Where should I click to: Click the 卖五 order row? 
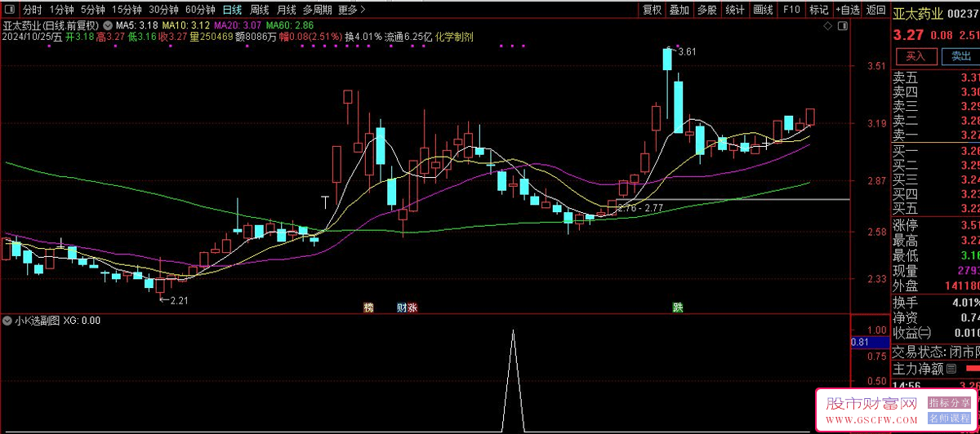[x=936, y=78]
